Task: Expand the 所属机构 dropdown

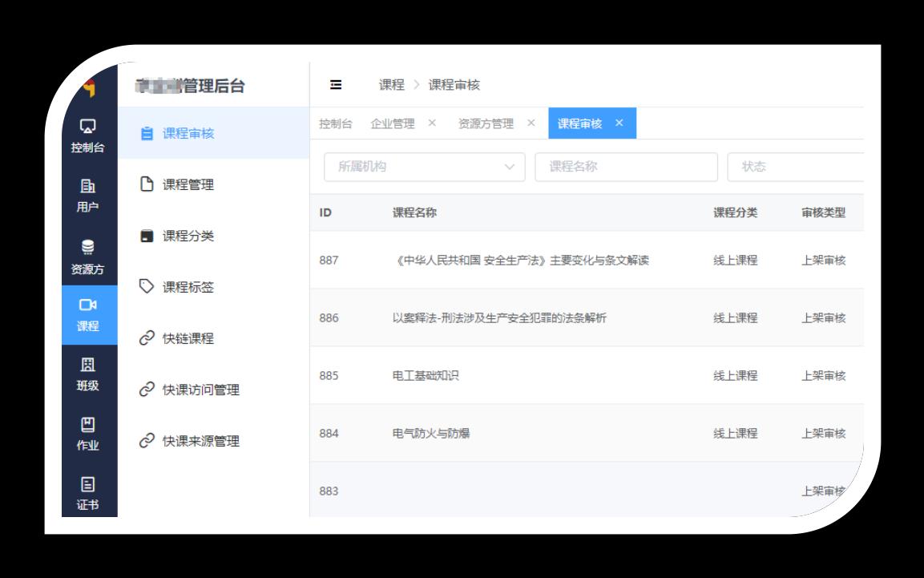Action: point(424,167)
